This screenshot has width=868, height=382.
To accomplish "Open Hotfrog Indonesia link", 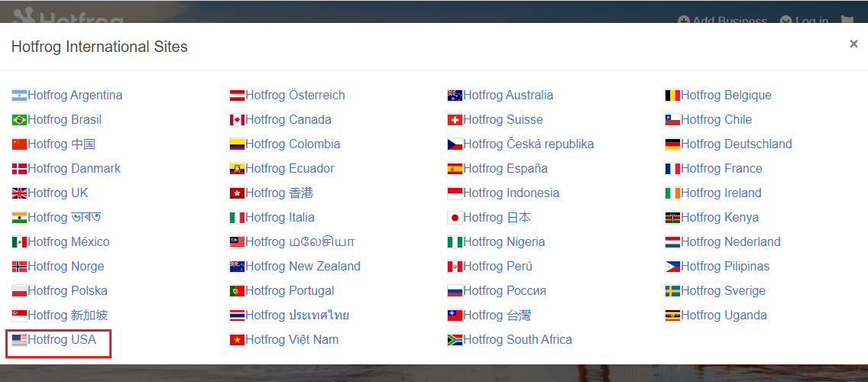I will pyautogui.click(x=511, y=193).
